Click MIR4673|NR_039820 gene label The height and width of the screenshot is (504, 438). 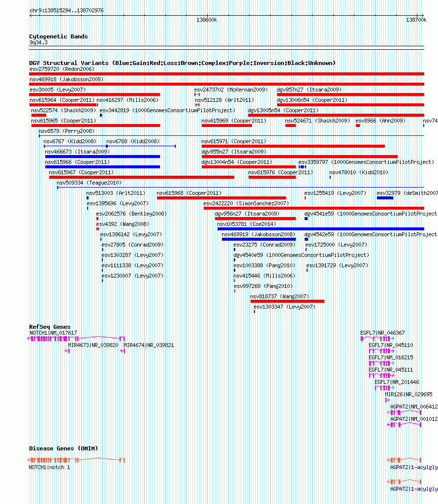click(x=93, y=345)
